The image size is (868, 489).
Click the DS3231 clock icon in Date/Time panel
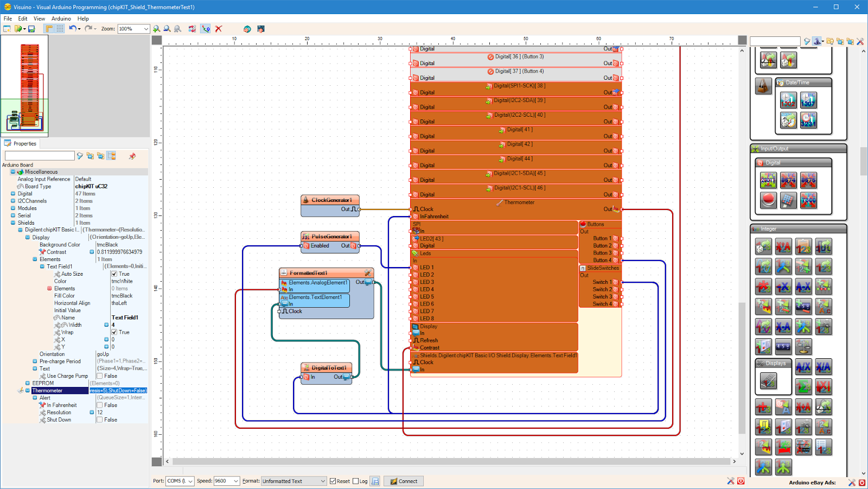tap(808, 120)
